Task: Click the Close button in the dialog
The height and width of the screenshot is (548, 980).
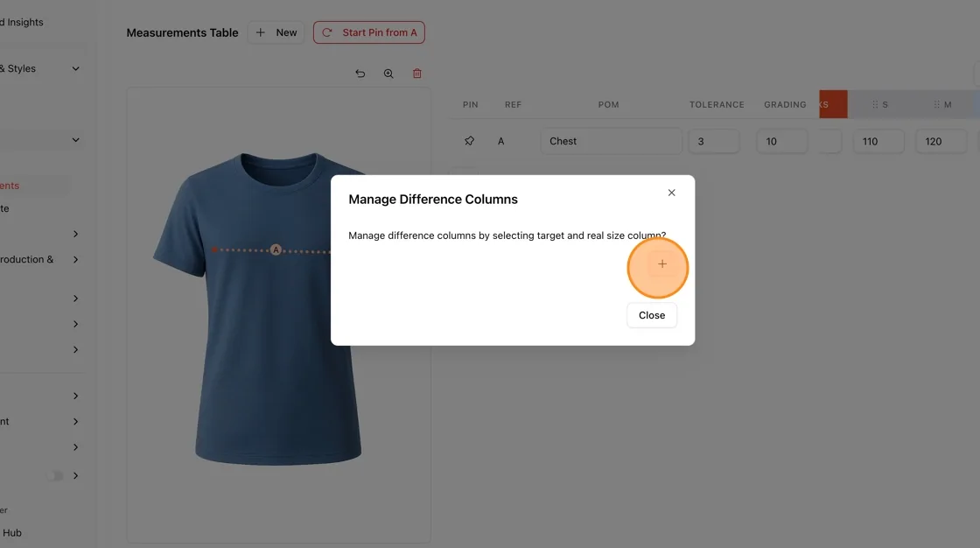Action: (x=652, y=315)
